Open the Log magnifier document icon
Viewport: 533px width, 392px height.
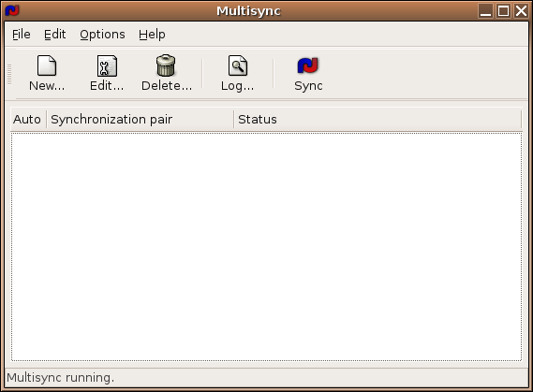238,65
